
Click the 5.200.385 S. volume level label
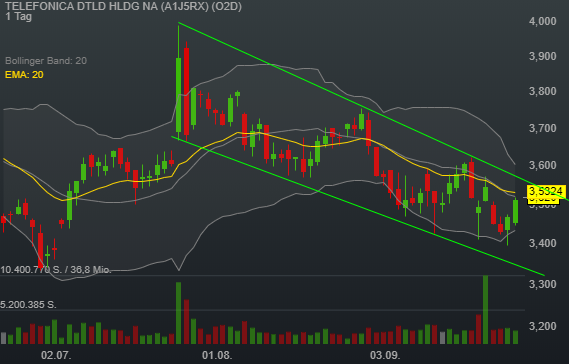pyautogui.click(x=28, y=304)
